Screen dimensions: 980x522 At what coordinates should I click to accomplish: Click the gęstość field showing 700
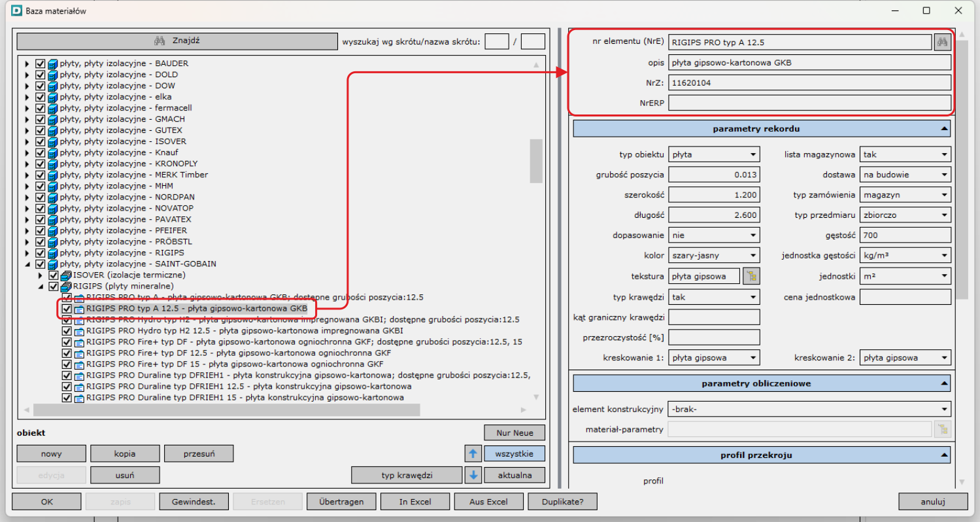click(905, 235)
